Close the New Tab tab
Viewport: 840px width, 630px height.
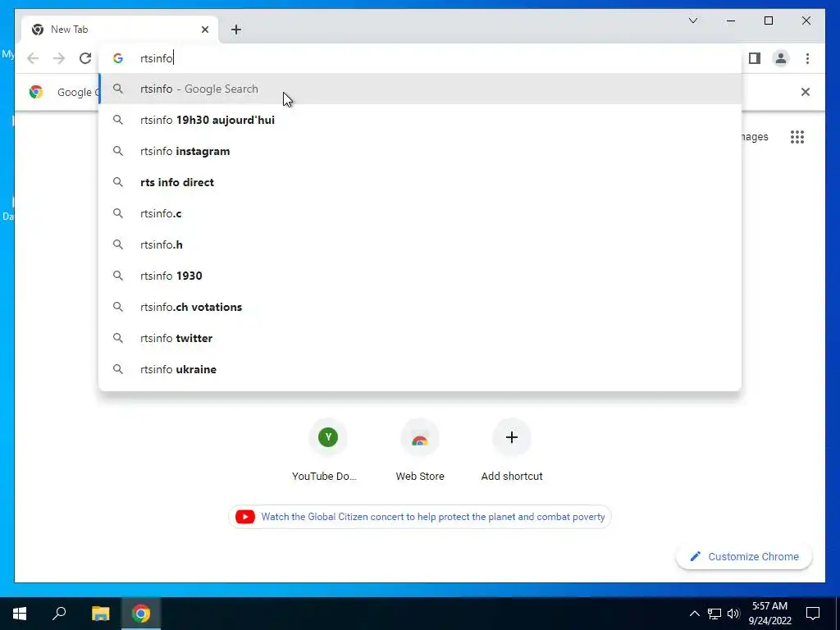[x=204, y=30]
